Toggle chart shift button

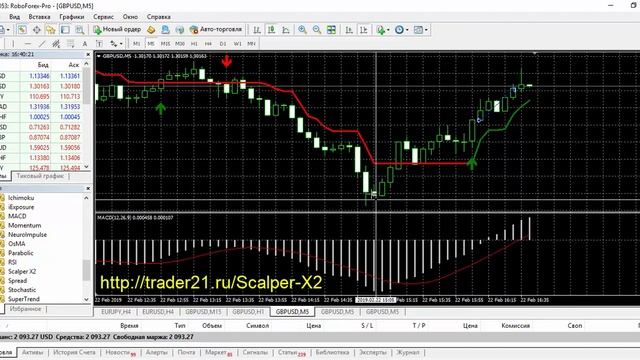click(363, 30)
